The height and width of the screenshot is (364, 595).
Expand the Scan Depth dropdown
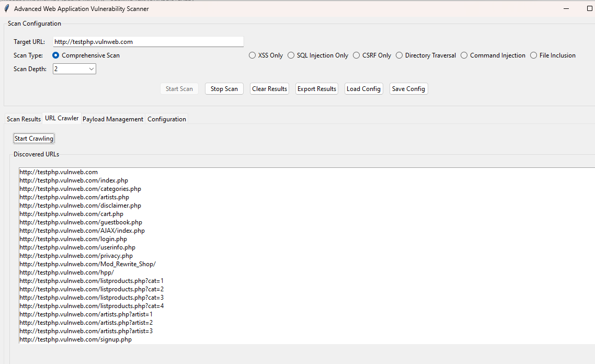pos(91,69)
